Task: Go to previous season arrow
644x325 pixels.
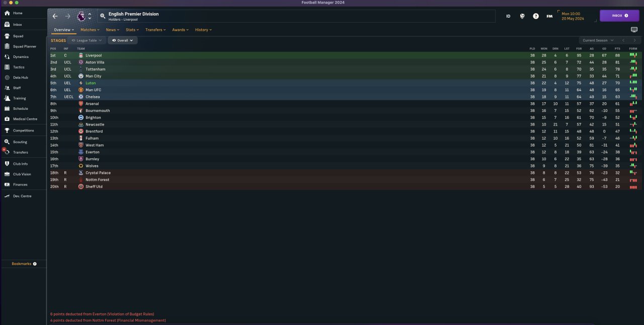Action: pyautogui.click(x=623, y=40)
